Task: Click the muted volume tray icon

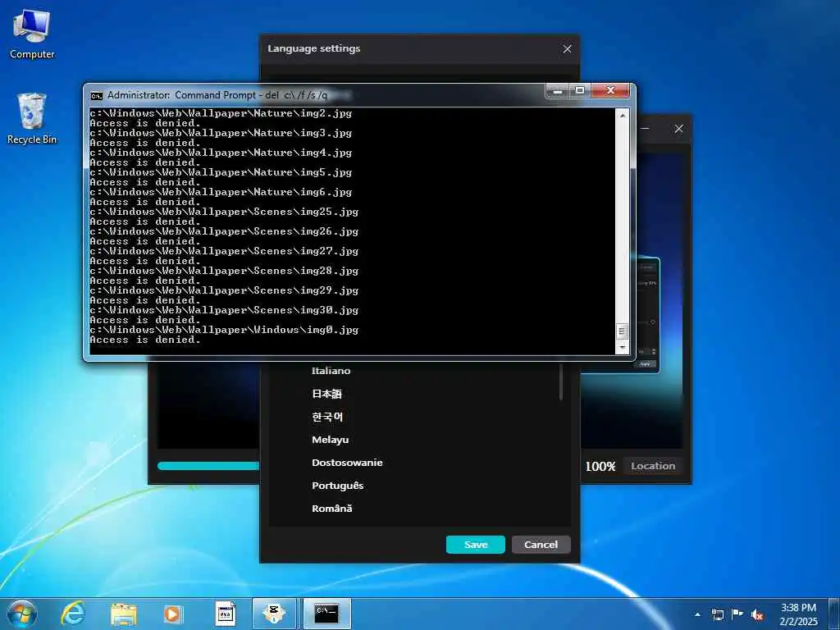Action: click(757, 614)
